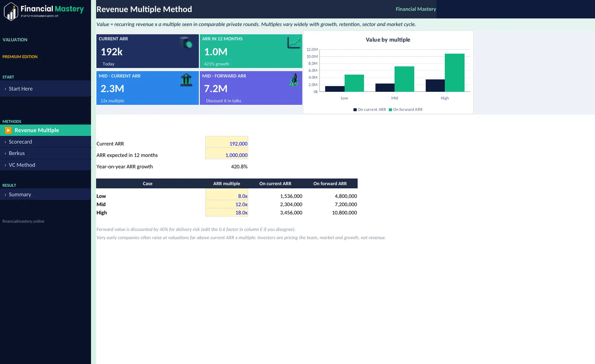The image size is (595, 364).
Task: Click the 2,304,000 Mid current ARR value
Action: point(291,204)
